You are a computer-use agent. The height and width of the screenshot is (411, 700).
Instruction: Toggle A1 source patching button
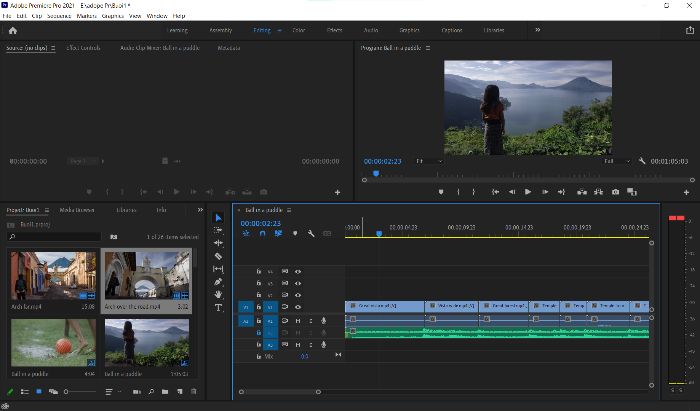click(x=246, y=321)
